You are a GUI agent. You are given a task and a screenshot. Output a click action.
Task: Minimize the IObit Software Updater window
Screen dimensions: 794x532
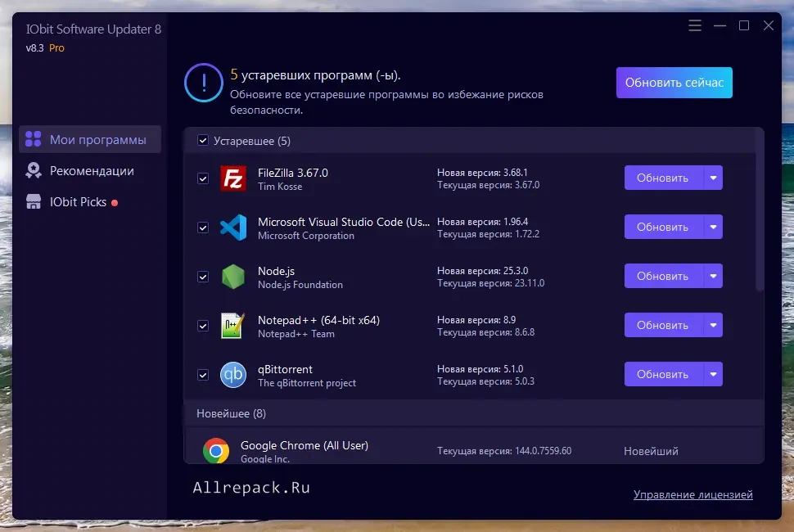pyautogui.click(x=720, y=25)
